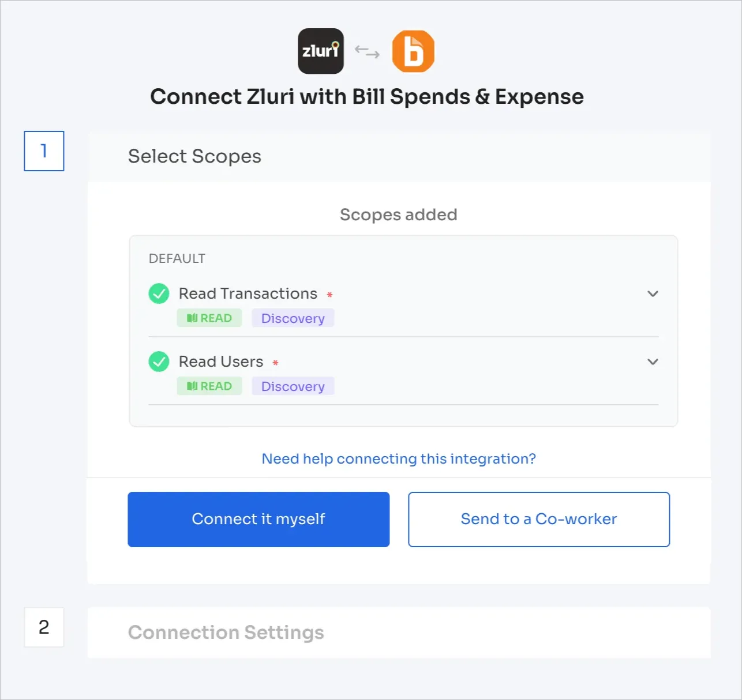Viewport: 742px width, 700px height.
Task: Click the book icon in Read Transactions READ badge
Action: click(x=192, y=318)
